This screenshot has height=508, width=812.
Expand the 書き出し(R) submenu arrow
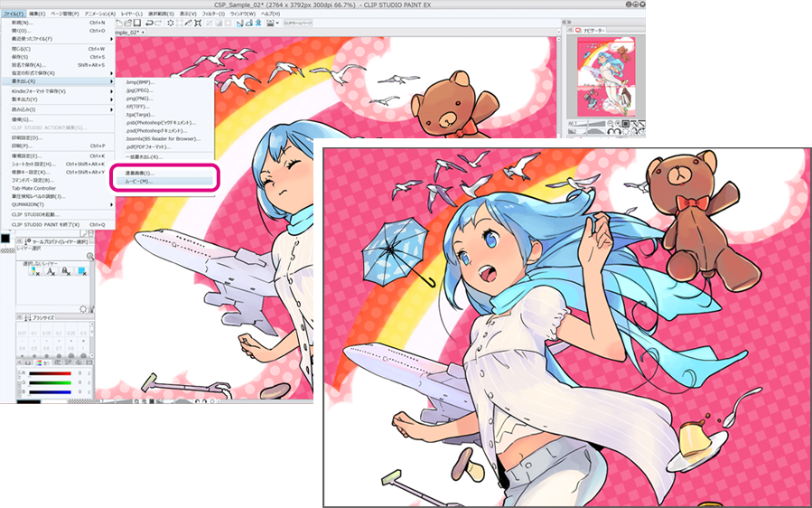(112, 81)
